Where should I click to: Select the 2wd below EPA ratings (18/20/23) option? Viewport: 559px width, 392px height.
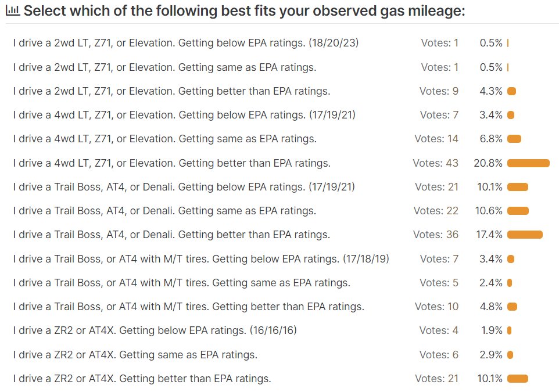186,43
